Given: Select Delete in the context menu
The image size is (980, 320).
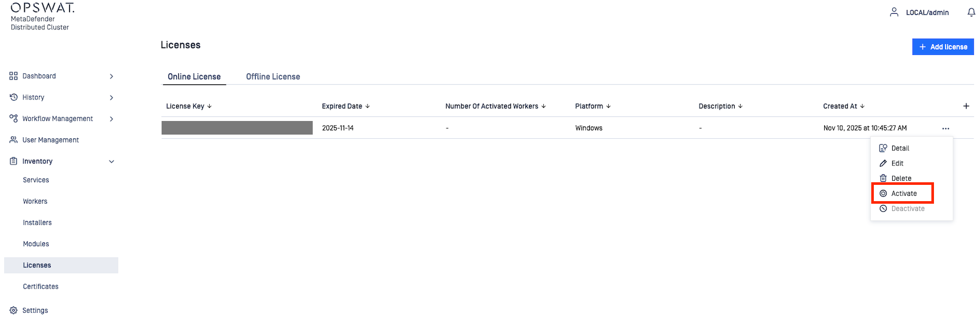Looking at the screenshot, I should click(901, 179).
